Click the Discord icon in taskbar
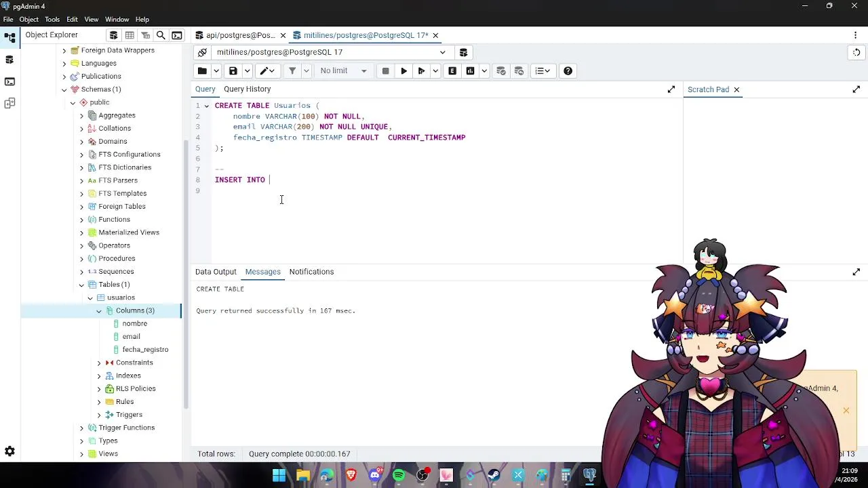Image resolution: width=868 pixels, height=488 pixels. 375,475
